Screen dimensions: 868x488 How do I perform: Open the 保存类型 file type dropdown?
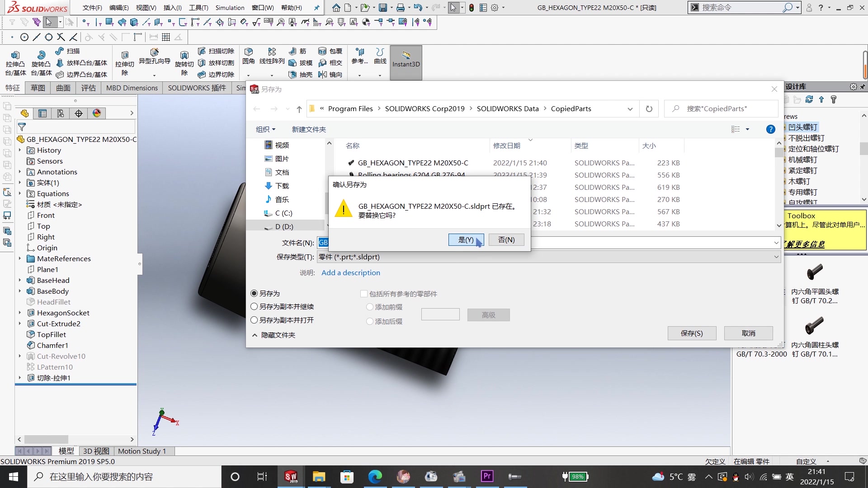pyautogui.click(x=775, y=257)
